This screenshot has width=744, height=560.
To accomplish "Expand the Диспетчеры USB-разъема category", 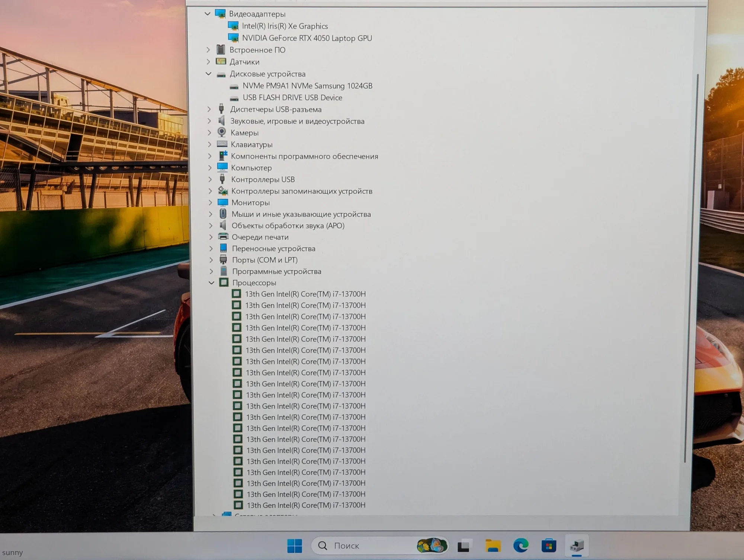I will pyautogui.click(x=209, y=109).
